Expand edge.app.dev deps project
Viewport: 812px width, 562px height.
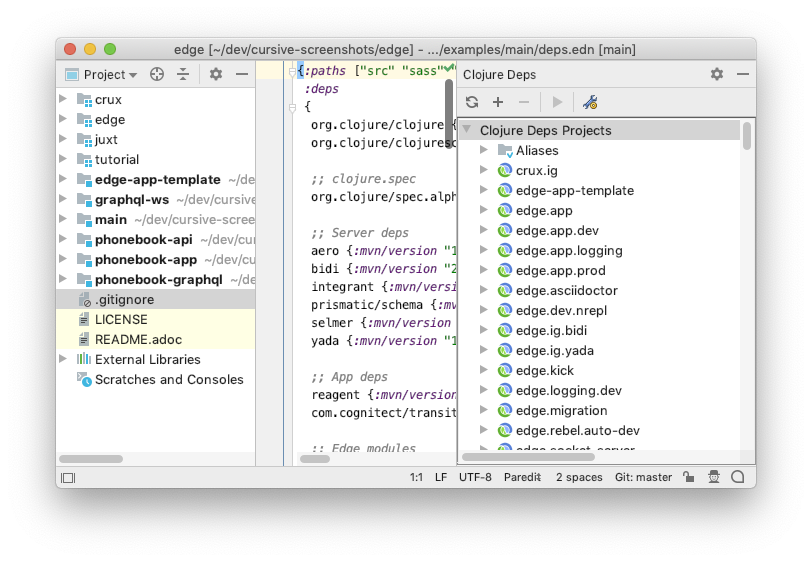pos(484,229)
